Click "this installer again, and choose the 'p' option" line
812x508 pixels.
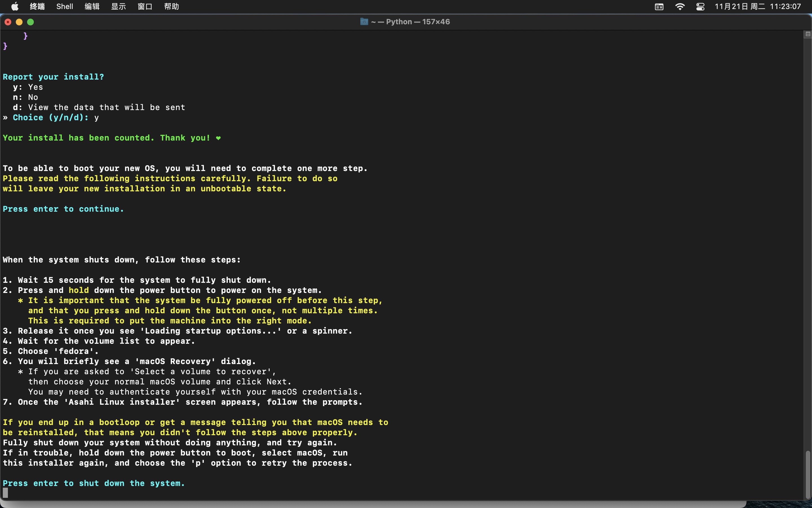coord(178,463)
